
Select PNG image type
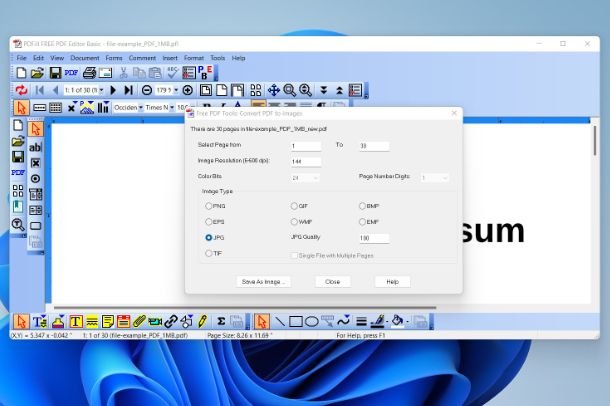(x=208, y=206)
